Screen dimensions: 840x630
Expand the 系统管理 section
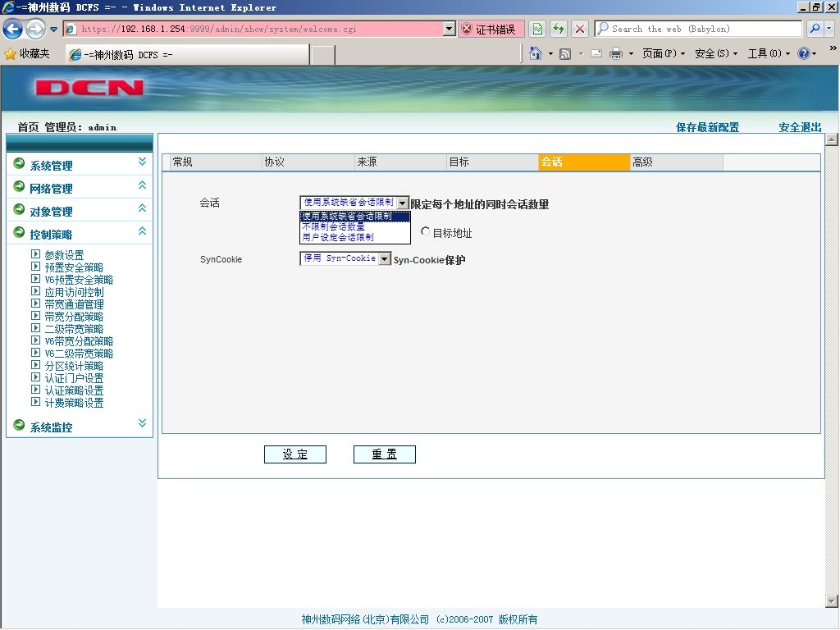tap(51, 166)
